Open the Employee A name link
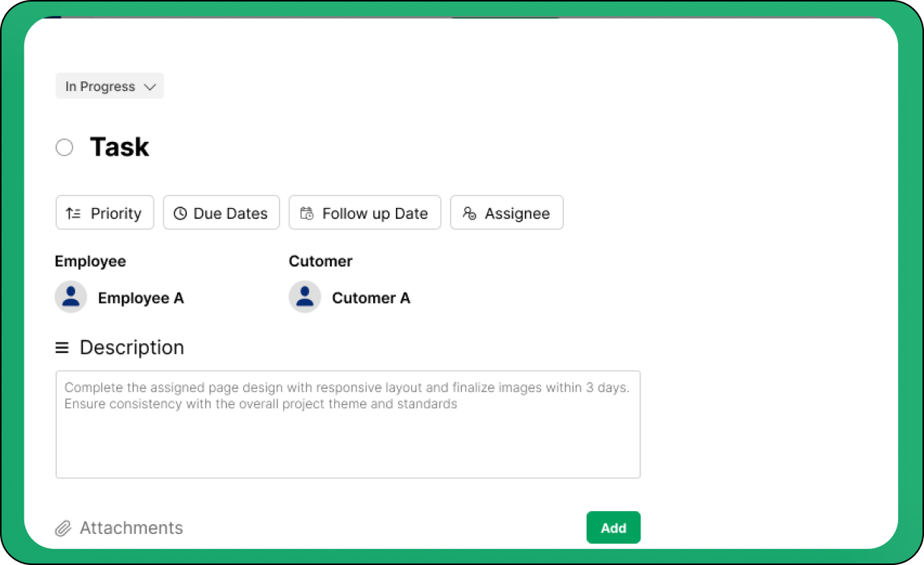Viewport: 924px width, 565px height. click(x=141, y=298)
